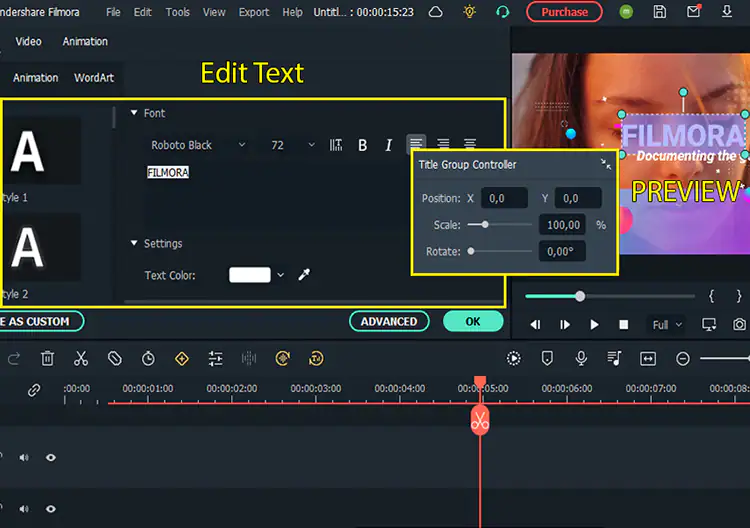This screenshot has height=528, width=750.
Task: Click the keyframe diamond icon
Action: (x=182, y=358)
